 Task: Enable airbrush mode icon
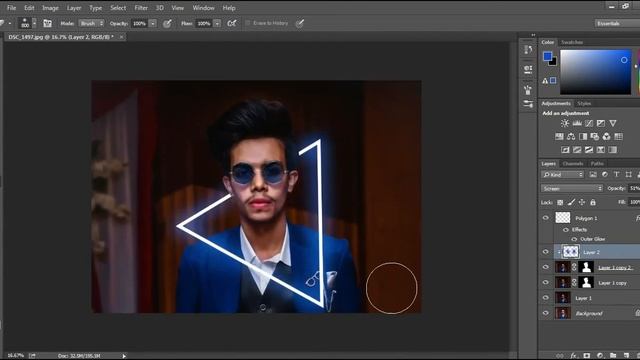(x=232, y=23)
